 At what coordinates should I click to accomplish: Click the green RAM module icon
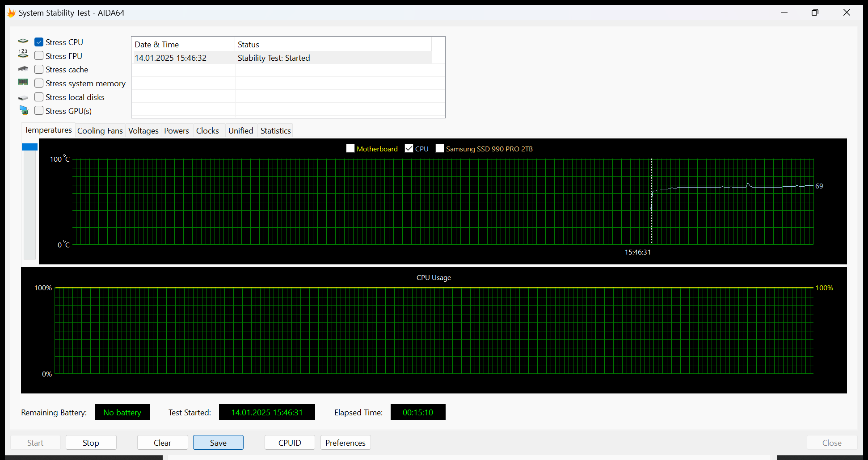pos(23,82)
